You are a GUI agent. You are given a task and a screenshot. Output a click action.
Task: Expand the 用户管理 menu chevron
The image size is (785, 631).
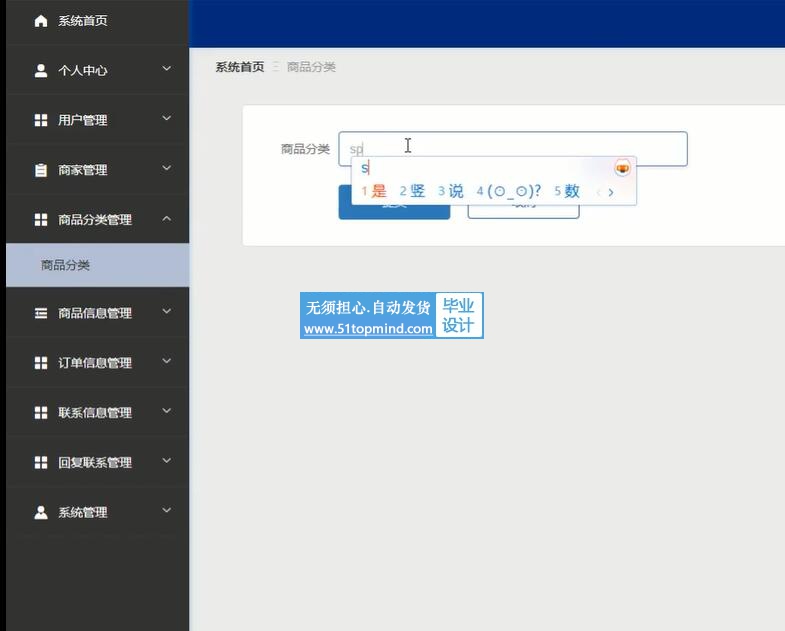pos(167,118)
